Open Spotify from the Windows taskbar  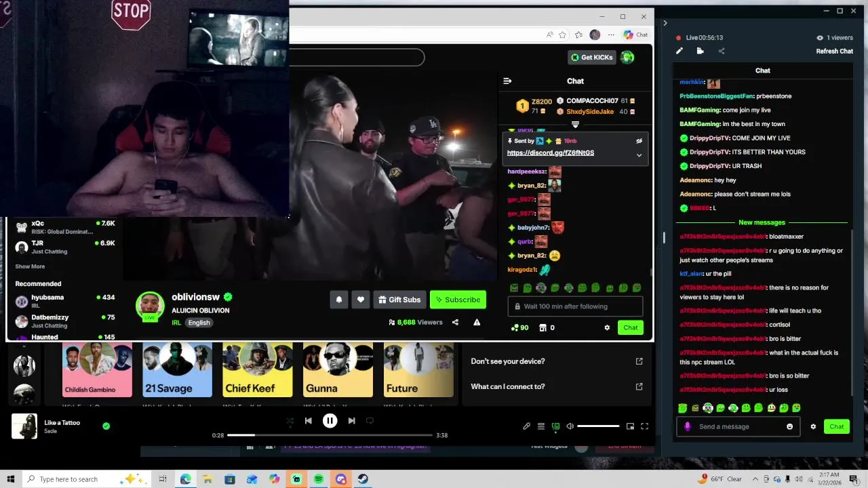(319, 479)
